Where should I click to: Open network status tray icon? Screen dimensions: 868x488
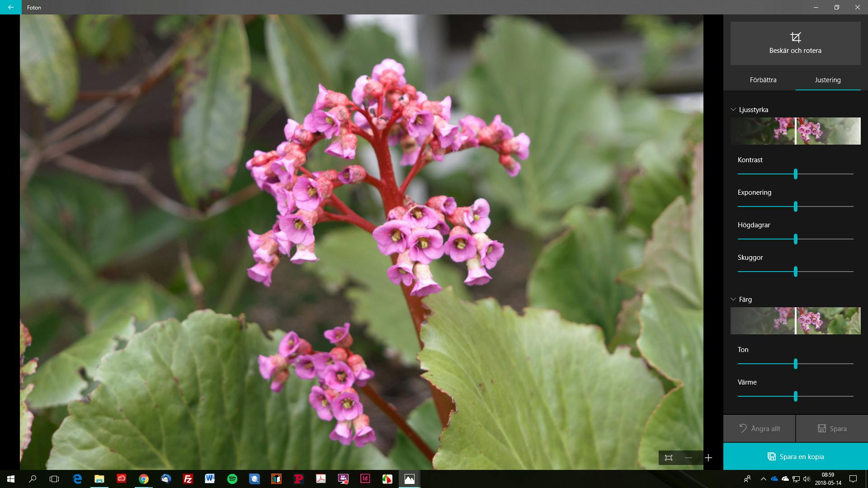pyautogui.click(x=796, y=479)
